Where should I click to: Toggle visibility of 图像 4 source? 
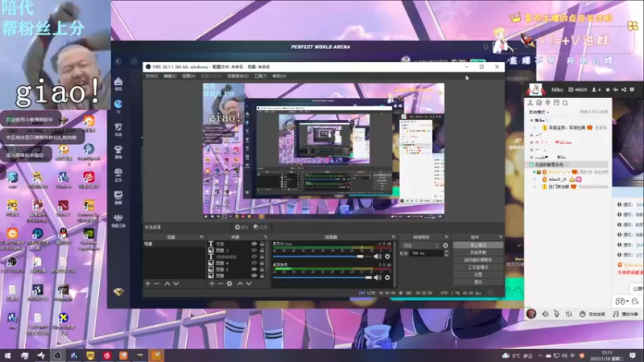coord(254,263)
